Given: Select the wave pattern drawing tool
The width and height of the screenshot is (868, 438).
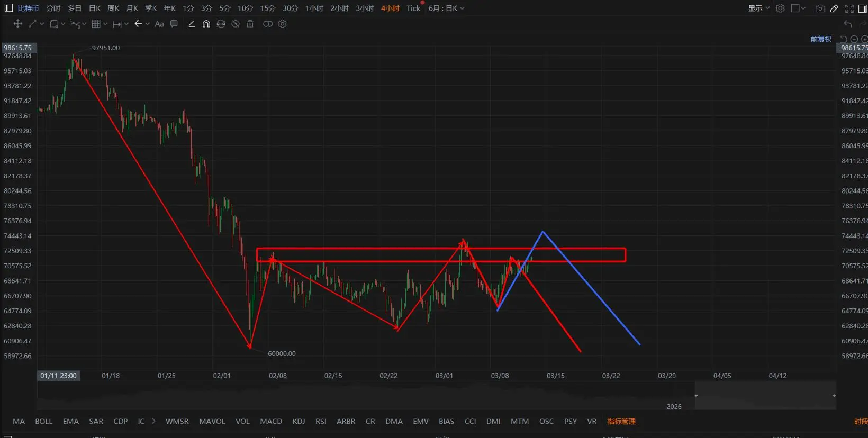Looking at the screenshot, I should pos(75,24).
